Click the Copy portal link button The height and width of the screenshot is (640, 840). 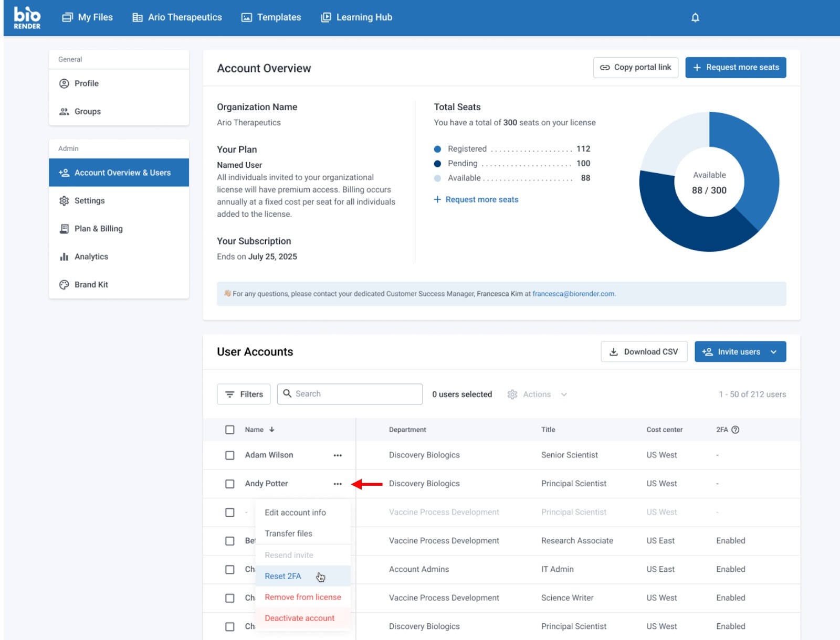(x=635, y=68)
